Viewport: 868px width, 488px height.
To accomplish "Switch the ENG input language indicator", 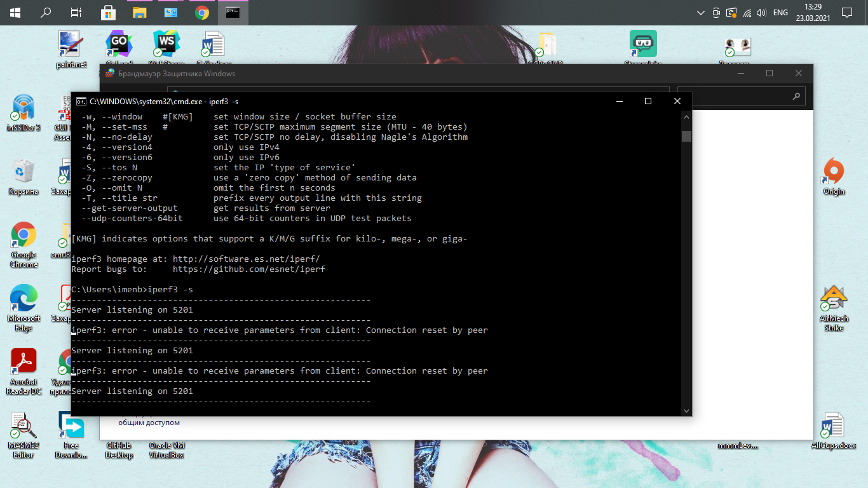I will coord(780,13).
